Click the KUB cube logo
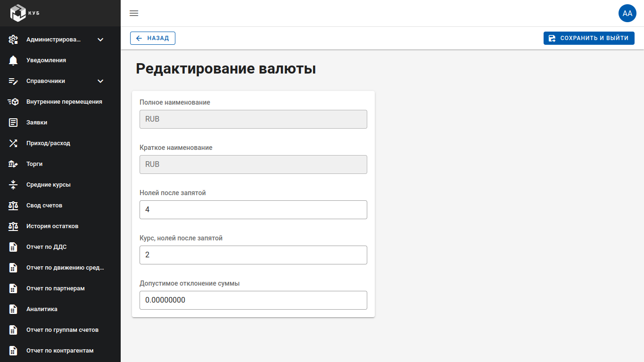The height and width of the screenshot is (362, 644). pos(18,13)
